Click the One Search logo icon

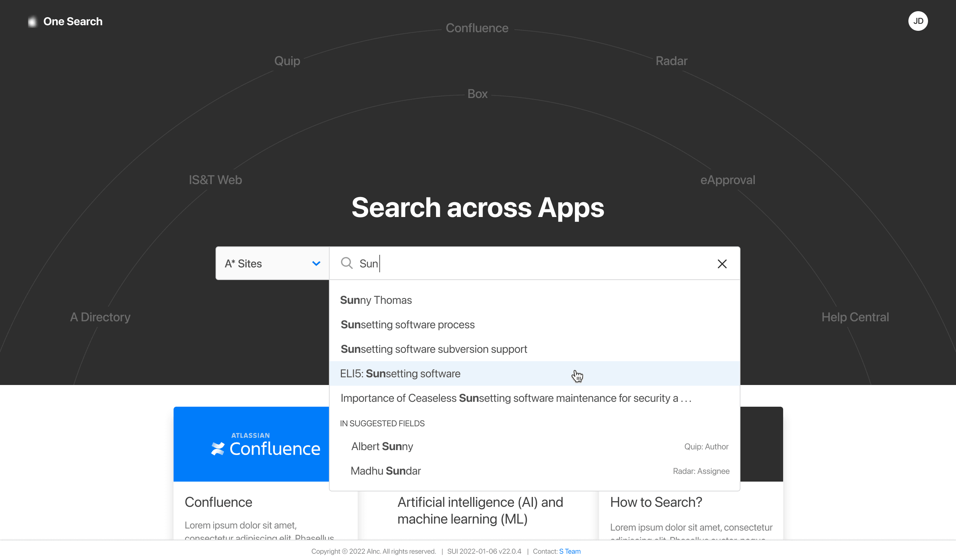[33, 22]
